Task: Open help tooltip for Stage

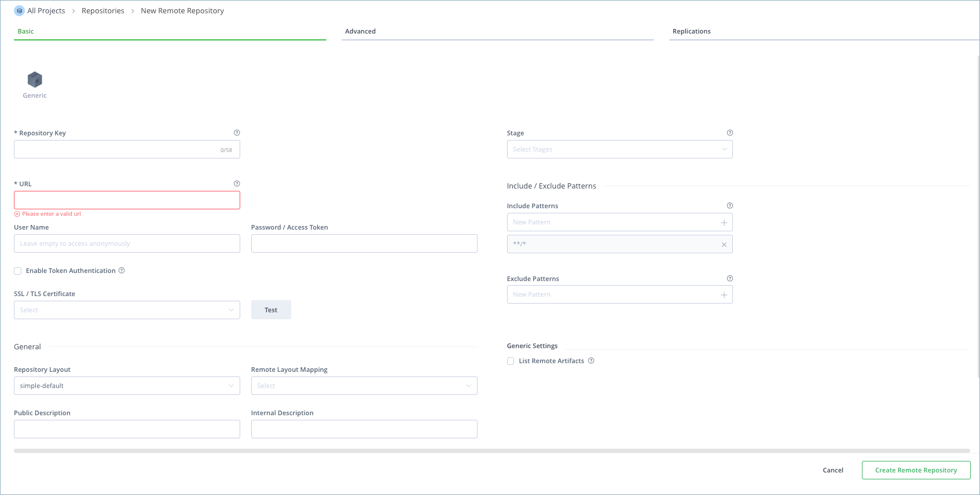Action: [730, 132]
